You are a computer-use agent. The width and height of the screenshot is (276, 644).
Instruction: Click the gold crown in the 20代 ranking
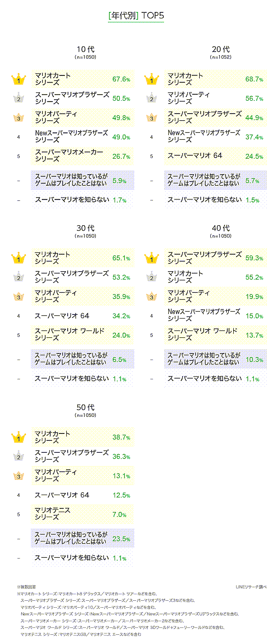(151, 80)
